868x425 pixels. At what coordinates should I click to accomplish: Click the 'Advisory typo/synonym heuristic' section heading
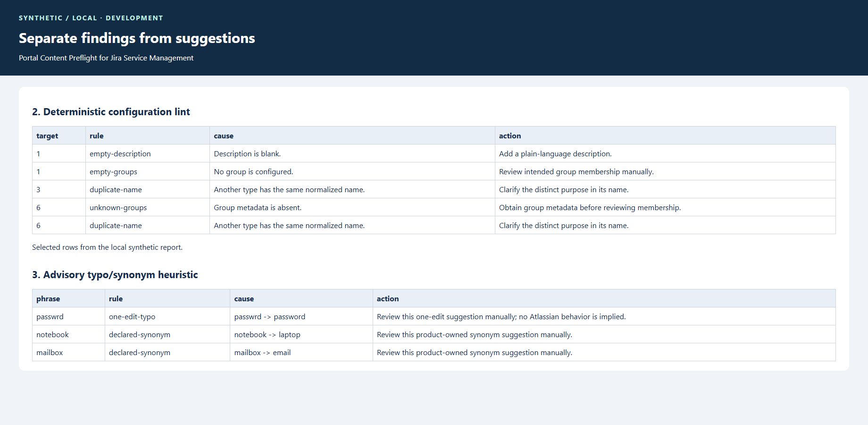click(x=115, y=275)
